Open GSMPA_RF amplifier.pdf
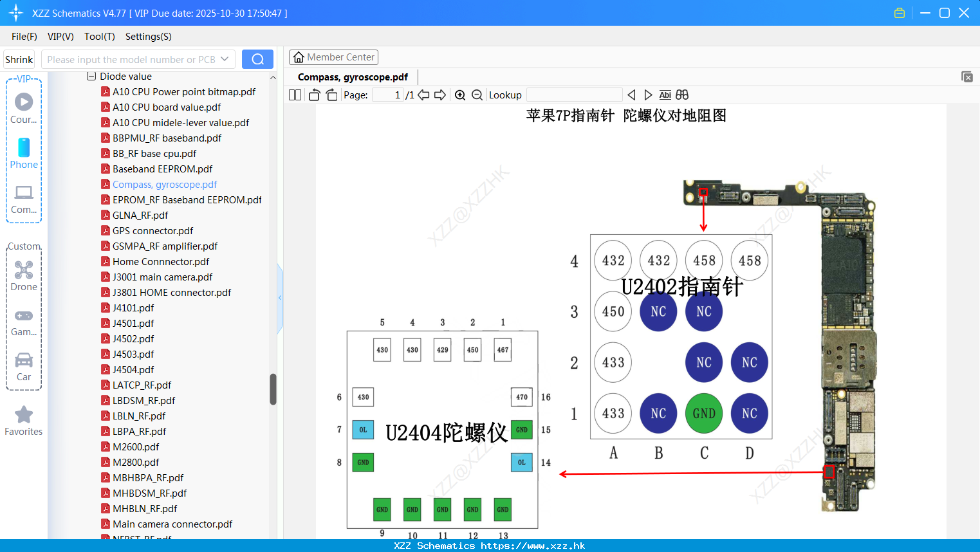The height and width of the screenshot is (552, 980). coord(165,246)
